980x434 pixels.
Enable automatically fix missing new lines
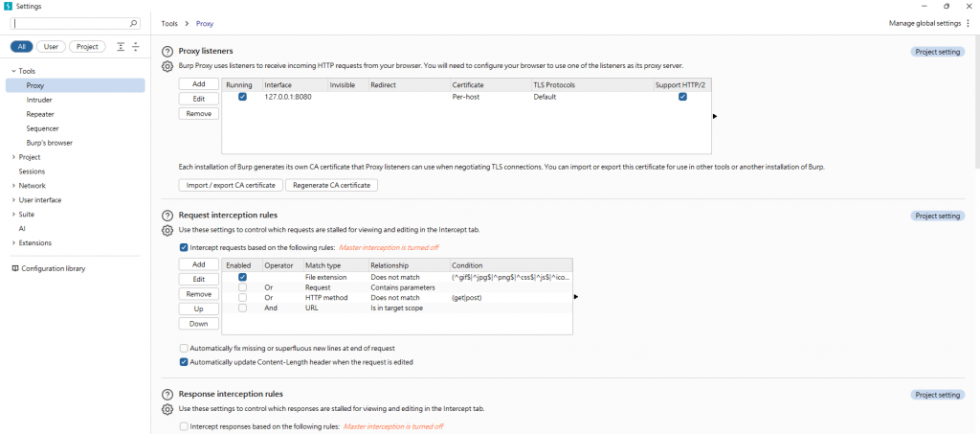coord(183,349)
